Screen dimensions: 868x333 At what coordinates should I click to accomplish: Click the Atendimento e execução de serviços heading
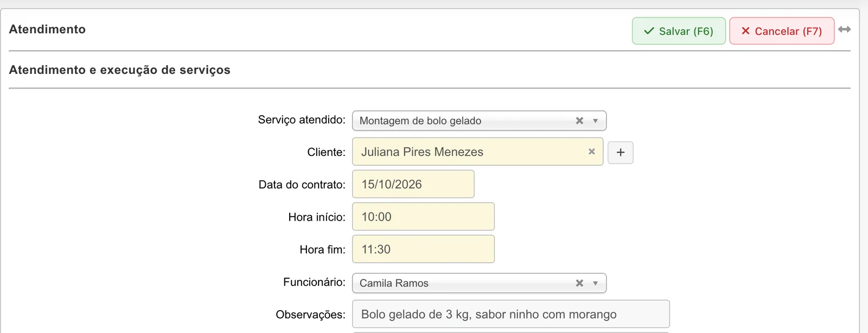[119, 70]
